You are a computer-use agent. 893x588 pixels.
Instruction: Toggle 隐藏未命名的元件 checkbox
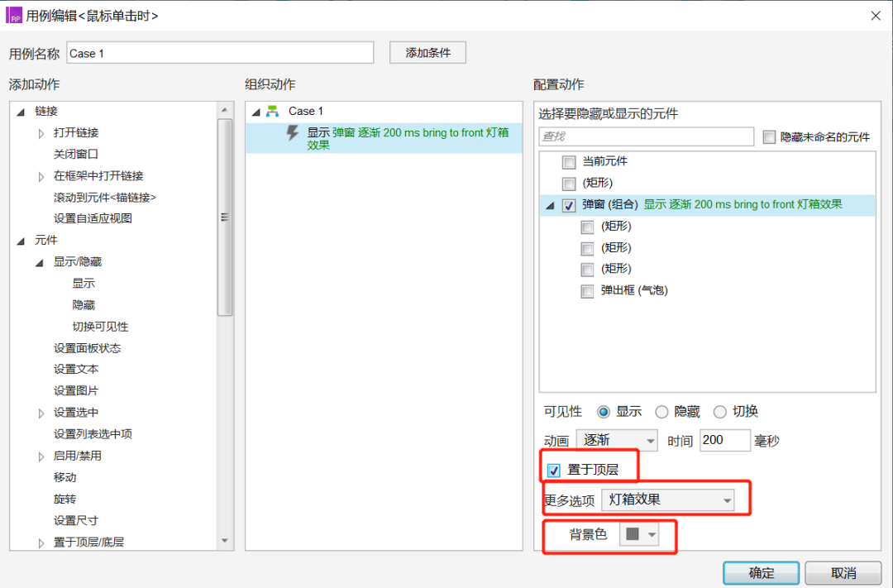point(769,136)
